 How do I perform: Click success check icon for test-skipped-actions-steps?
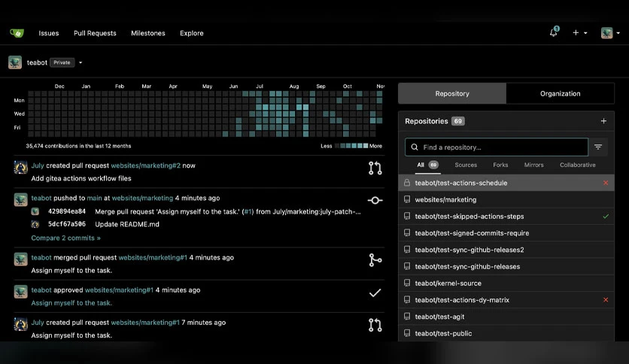(606, 217)
